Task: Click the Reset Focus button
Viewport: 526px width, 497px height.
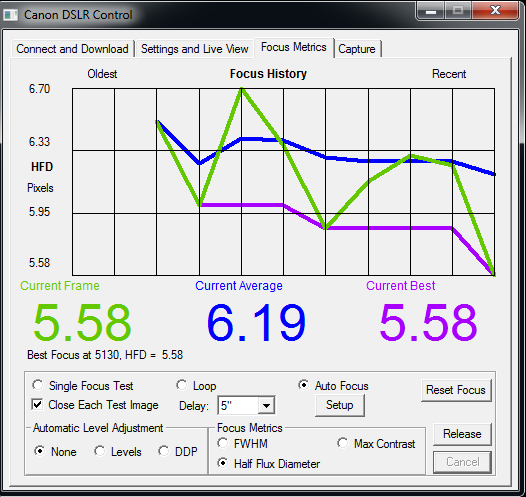Action: click(x=456, y=390)
